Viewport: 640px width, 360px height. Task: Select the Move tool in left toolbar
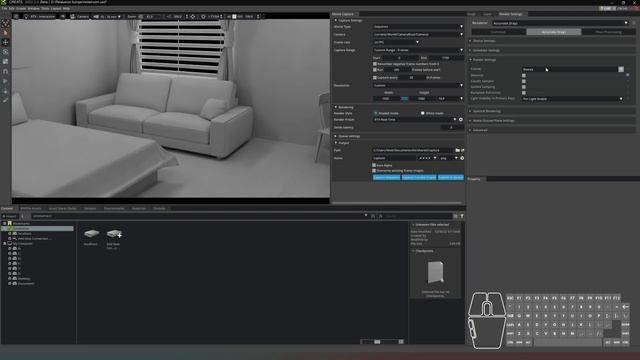point(5,42)
